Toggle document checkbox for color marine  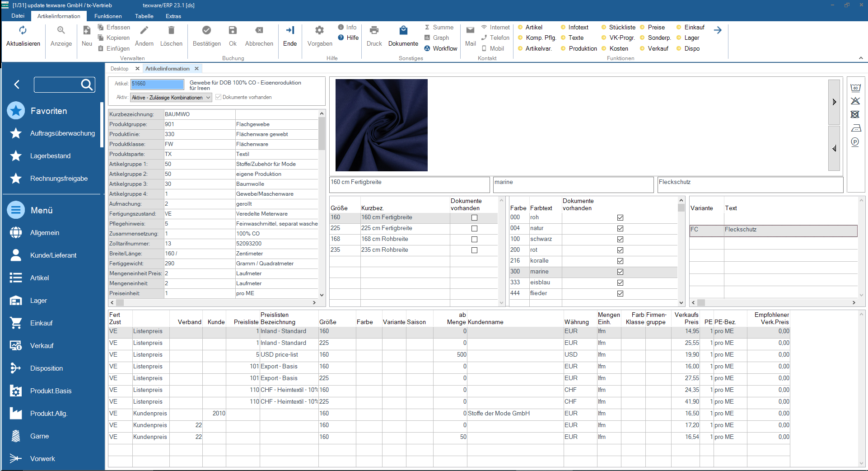(x=620, y=272)
